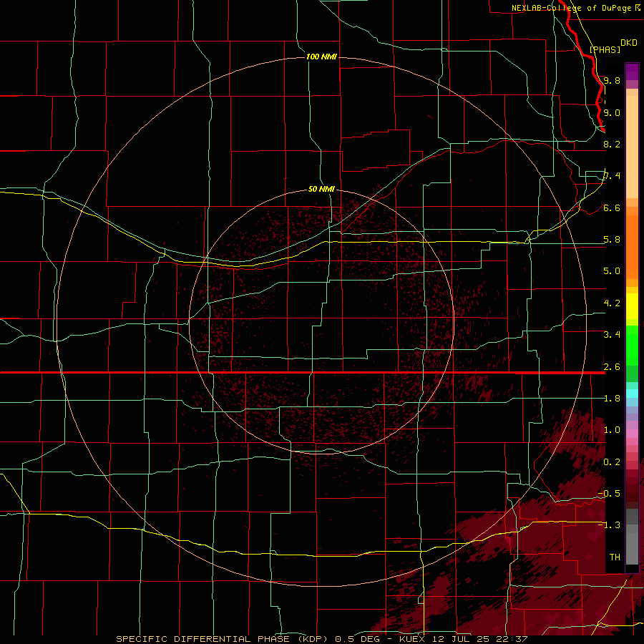The width and height of the screenshot is (644, 644).
Task: Click the TH label at the scale bottom
Action: coord(615,557)
